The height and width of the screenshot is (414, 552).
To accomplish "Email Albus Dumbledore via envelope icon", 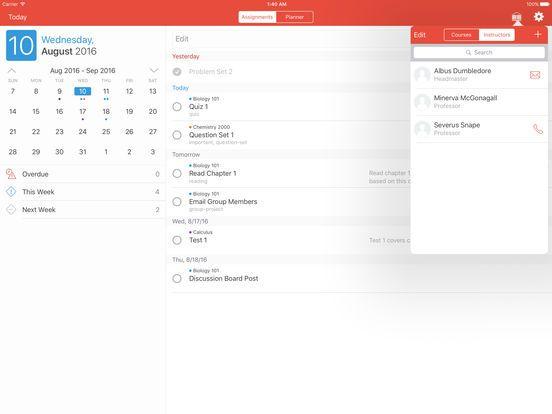I will pos(535,75).
